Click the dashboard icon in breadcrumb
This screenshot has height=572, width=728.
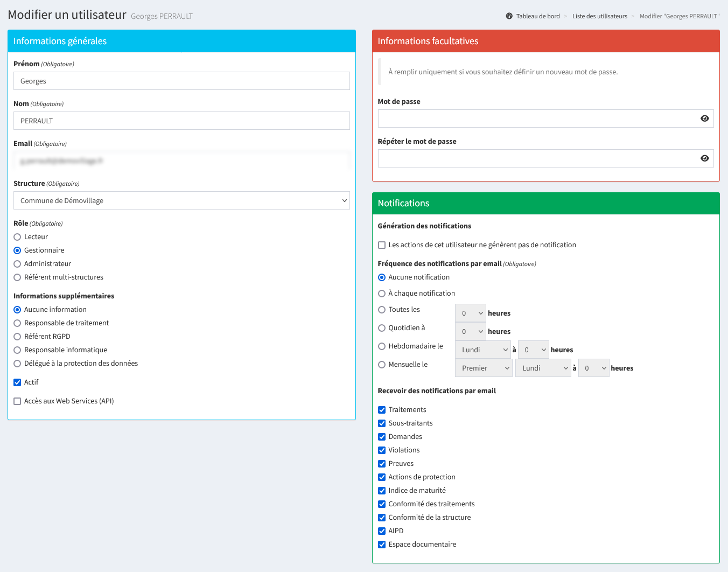coord(509,16)
